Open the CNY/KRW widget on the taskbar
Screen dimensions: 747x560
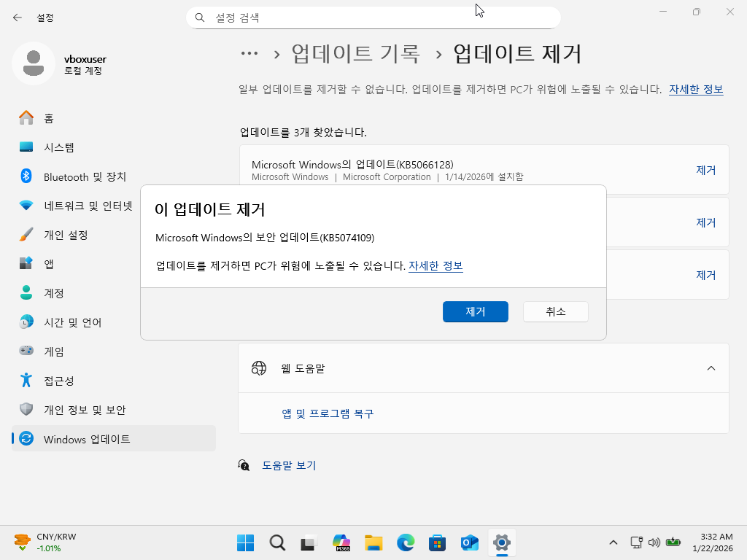click(x=45, y=542)
